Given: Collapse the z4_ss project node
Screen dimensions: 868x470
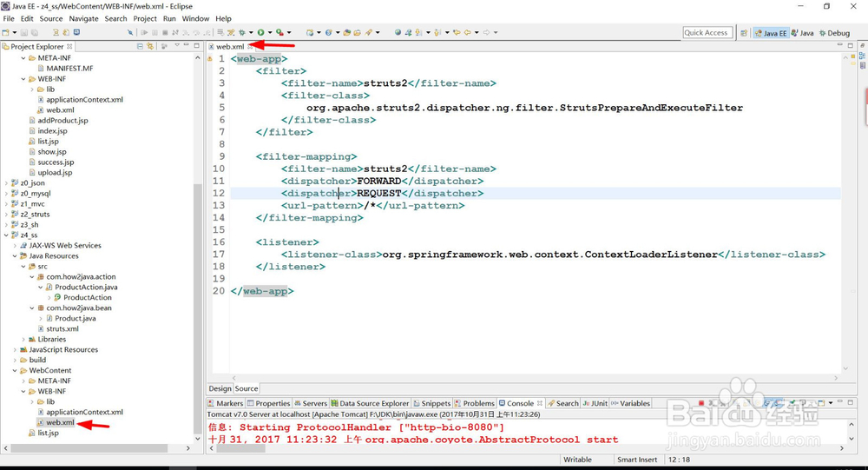Looking at the screenshot, I should point(6,235).
